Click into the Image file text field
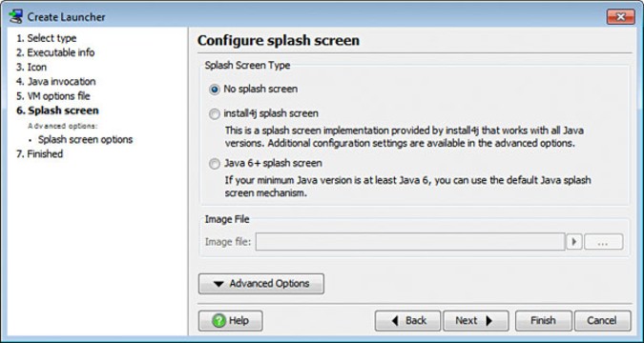The image size is (644, 343). pos(410,242)
